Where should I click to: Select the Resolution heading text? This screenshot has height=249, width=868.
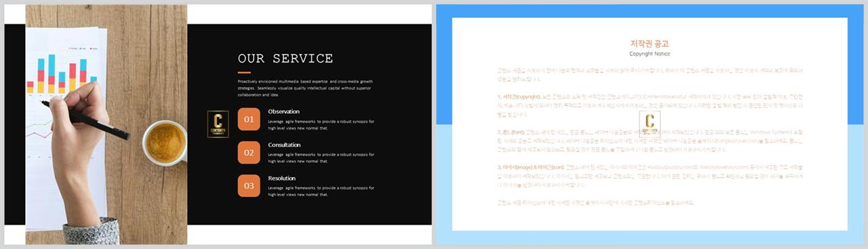[282, 178]
